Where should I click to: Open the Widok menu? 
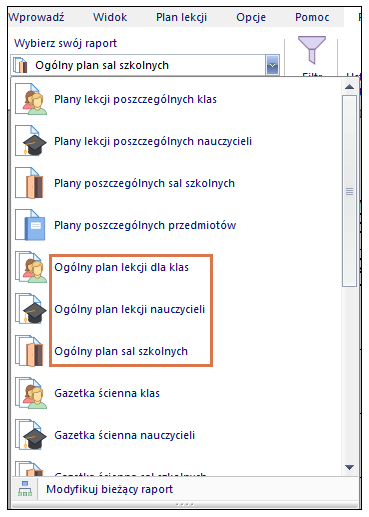click(110, 17)
